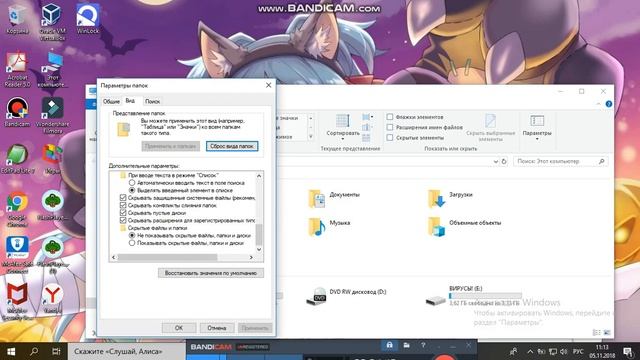Click the Сортировать ribbon button
The height and width of the screenshot is (360, 640).
point(343,127)
